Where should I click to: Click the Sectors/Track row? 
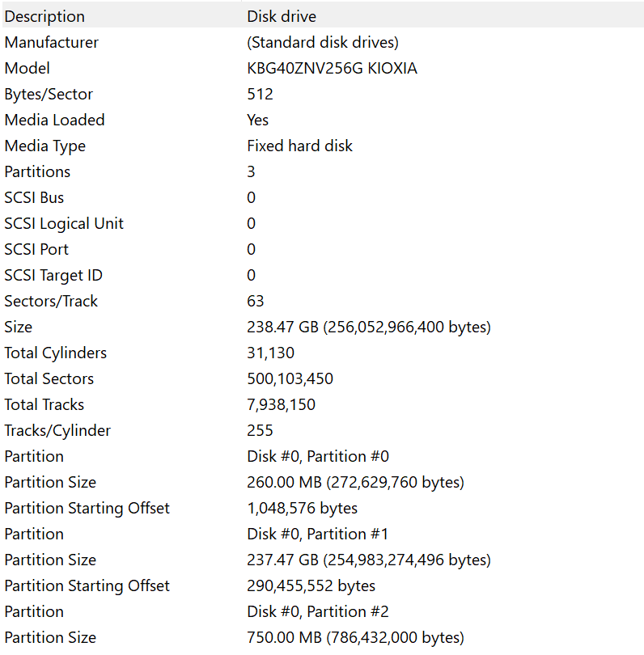[51, 301]
